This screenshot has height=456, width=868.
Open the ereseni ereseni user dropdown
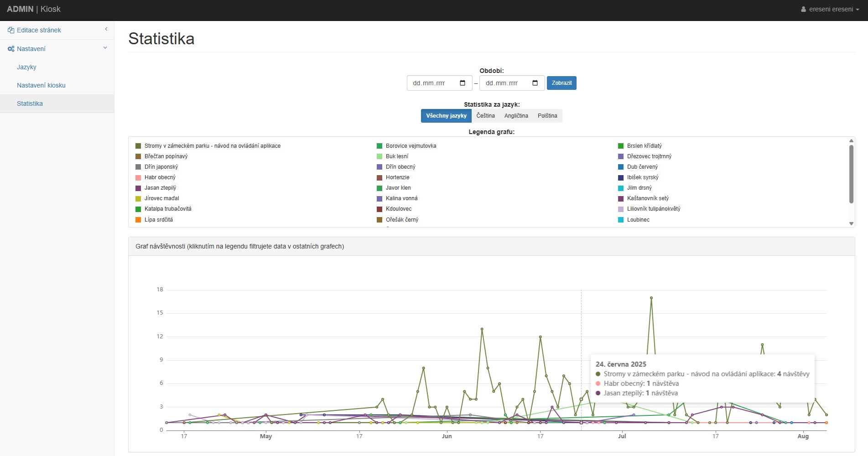[830, 9]
